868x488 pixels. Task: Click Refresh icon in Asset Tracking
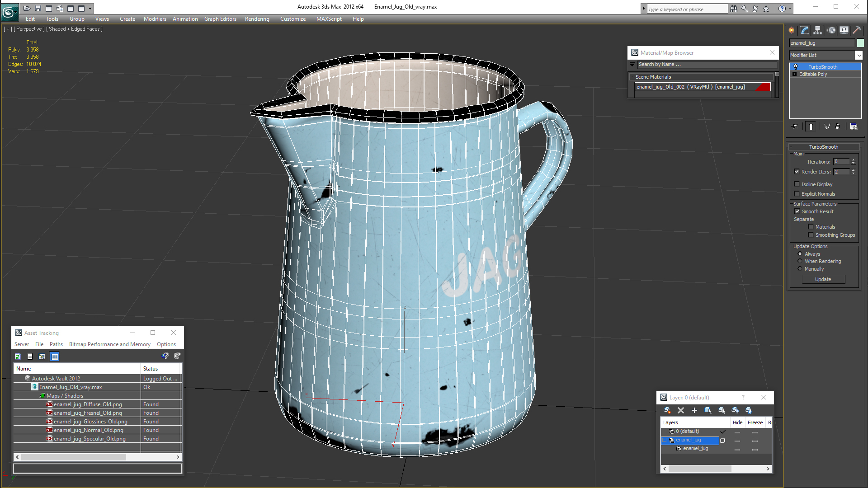point(18,357)
